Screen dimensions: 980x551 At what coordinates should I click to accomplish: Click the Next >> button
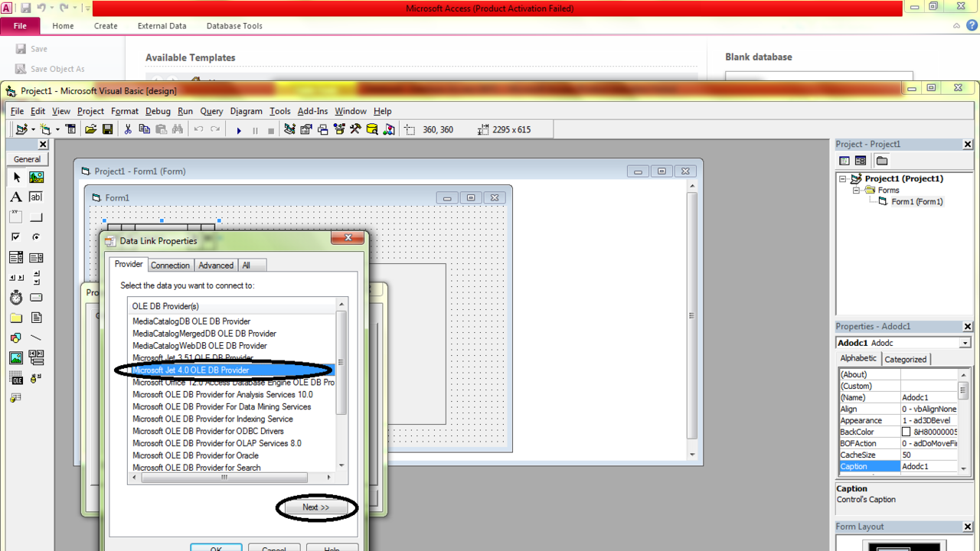315,507
